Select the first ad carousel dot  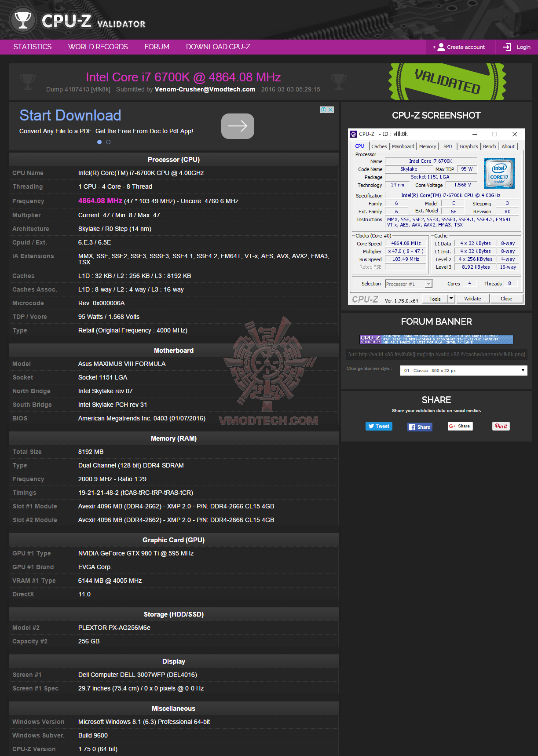click(x=99, y=142)
